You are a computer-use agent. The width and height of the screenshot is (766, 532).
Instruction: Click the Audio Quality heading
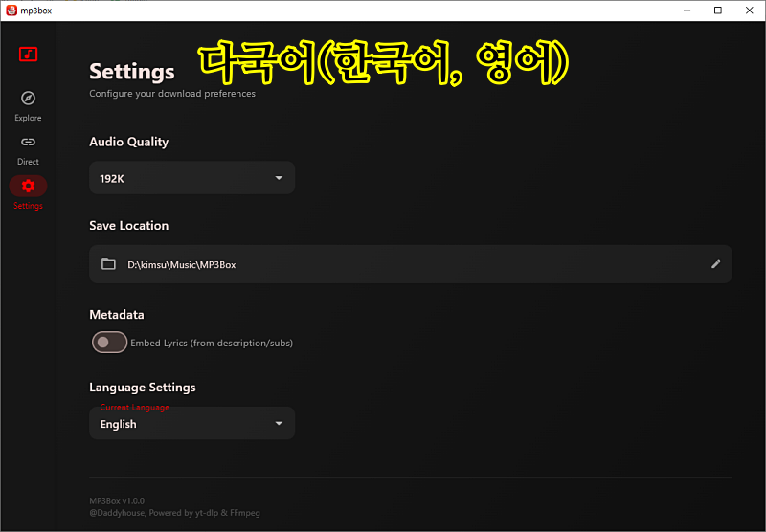click(129, 142)
